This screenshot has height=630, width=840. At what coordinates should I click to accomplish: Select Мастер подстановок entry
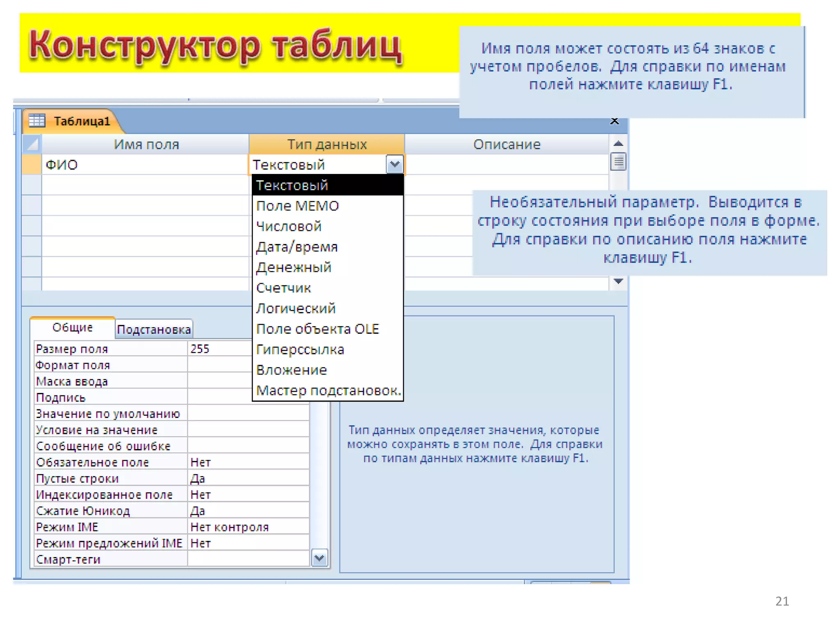coord(328,390)
